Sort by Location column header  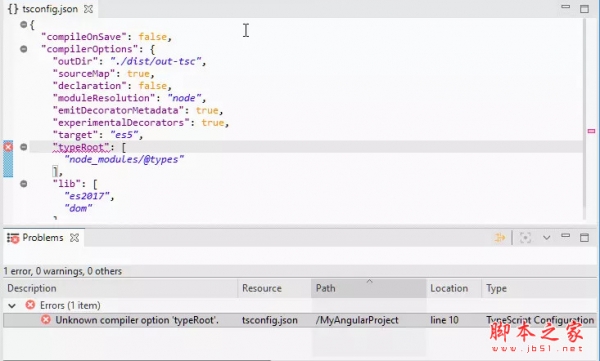point(454,288)
